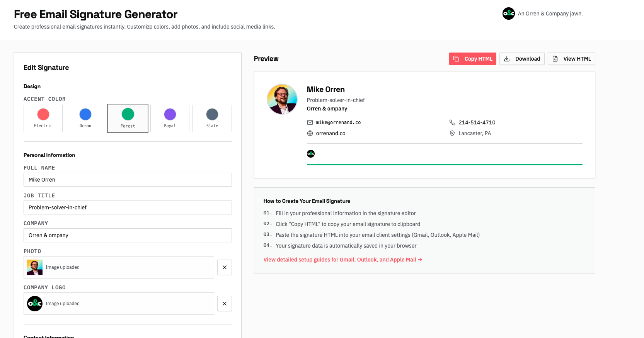Click the location pin icon
The width and height of the screenshot is (644, 338).
pyautogui.click(x=452, y=133)
